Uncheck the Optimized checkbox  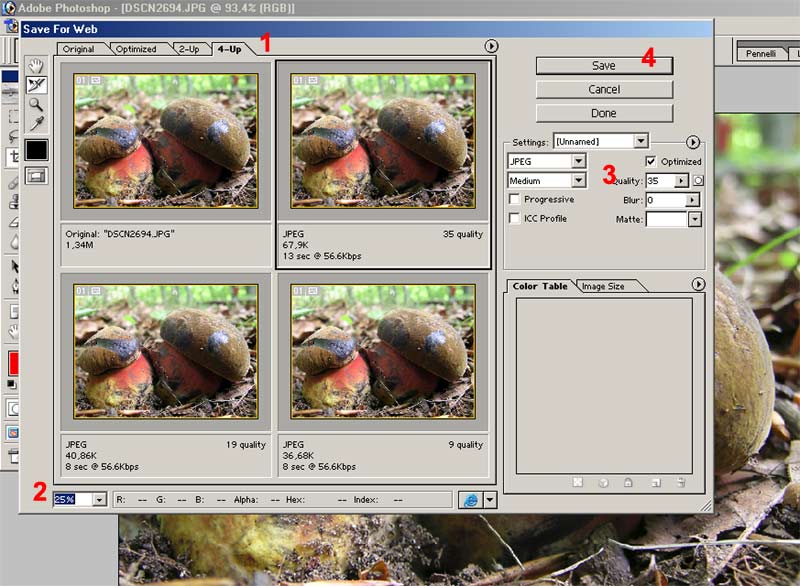(651, 161)
